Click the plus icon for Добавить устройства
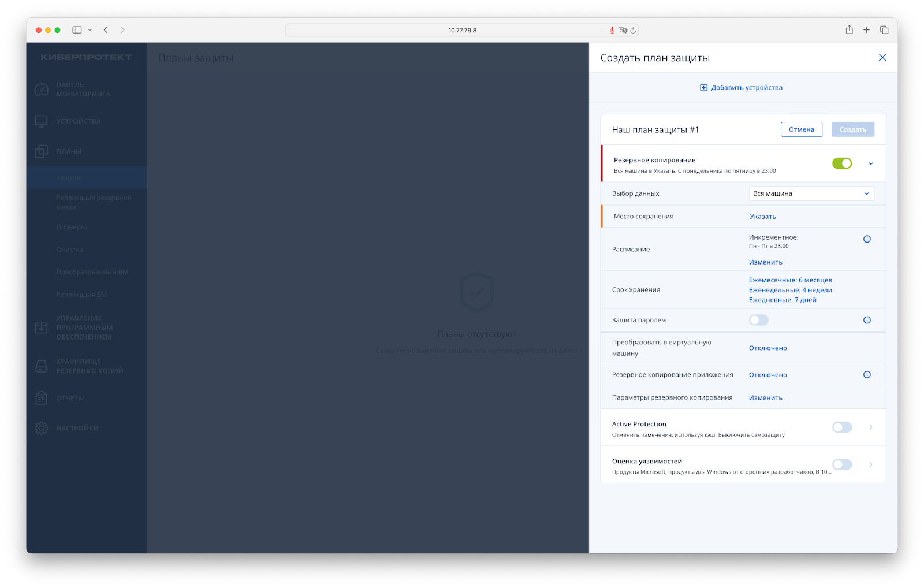Screen dimensions: 924x588 [x=703, y=88]
